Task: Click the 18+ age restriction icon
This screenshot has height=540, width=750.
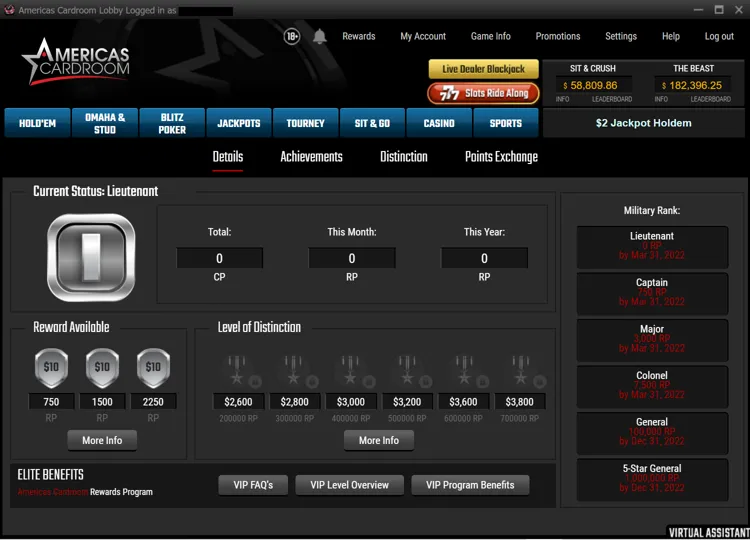Action: (x=292, y=36)
